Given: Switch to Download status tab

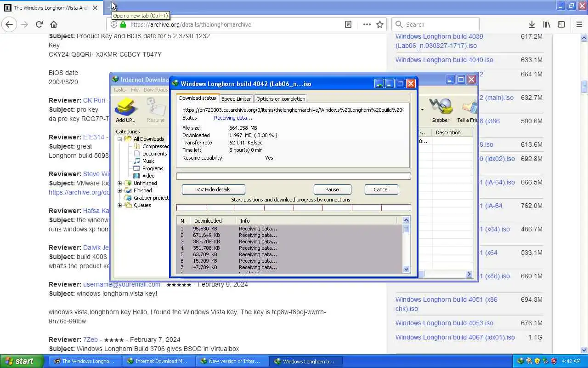Looking at the screenshot, I should pyautogui.click(x=198, y=98).
